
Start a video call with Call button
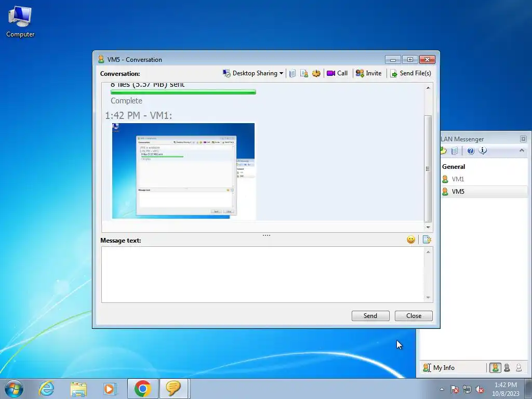337,73
